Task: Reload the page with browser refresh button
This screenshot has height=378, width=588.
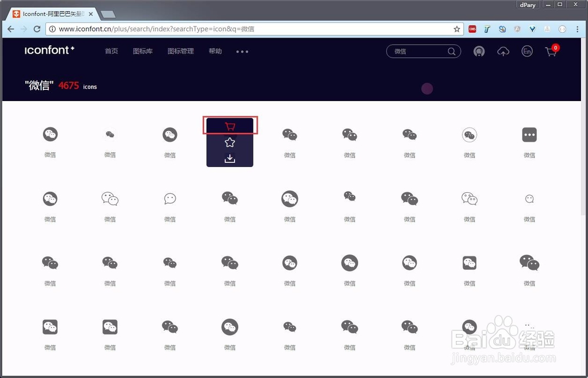Action: tap(36, 29)
